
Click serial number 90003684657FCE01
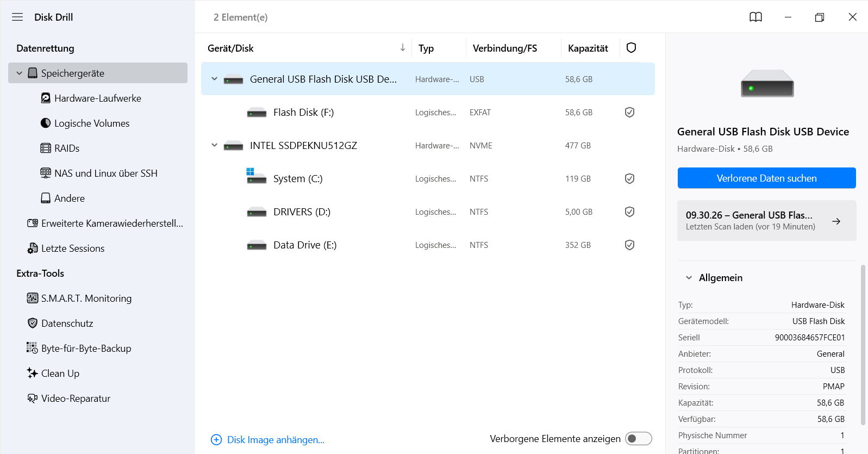tap(810, 338)
